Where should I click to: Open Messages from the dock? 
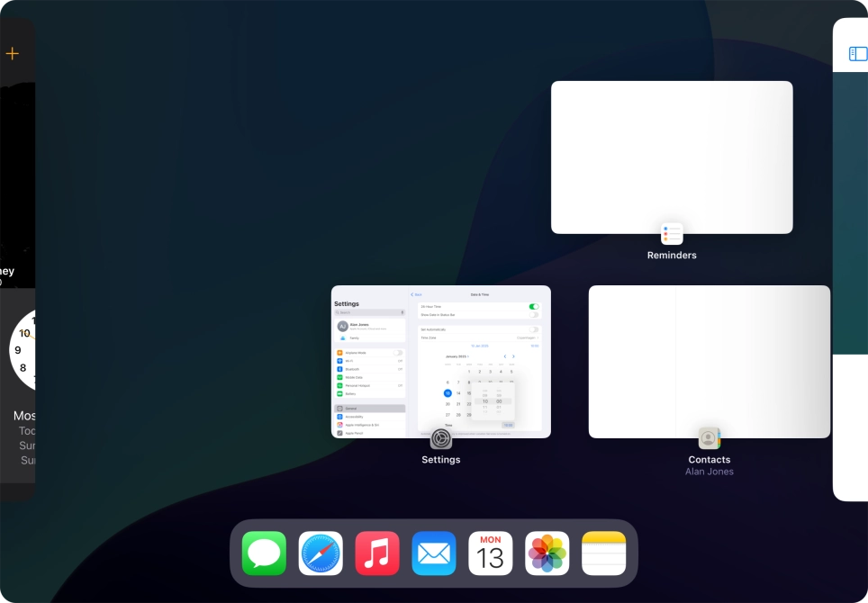pos(264,553)
